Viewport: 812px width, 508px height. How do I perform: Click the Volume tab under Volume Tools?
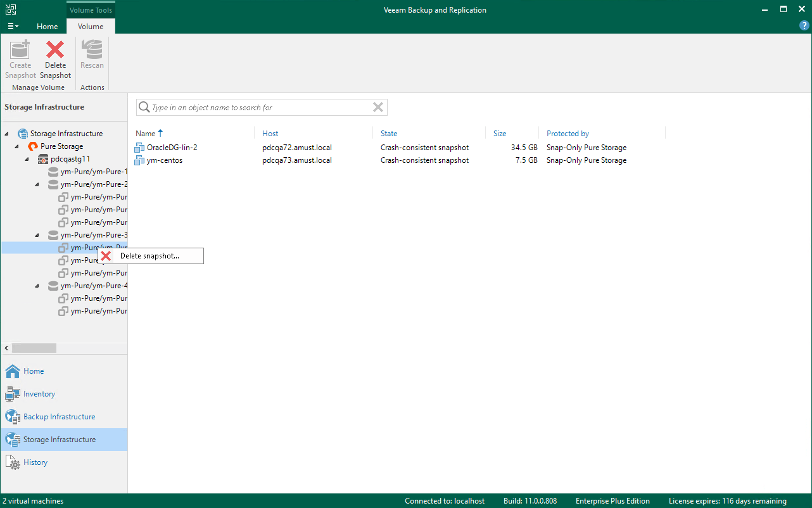tap(90, 27)
